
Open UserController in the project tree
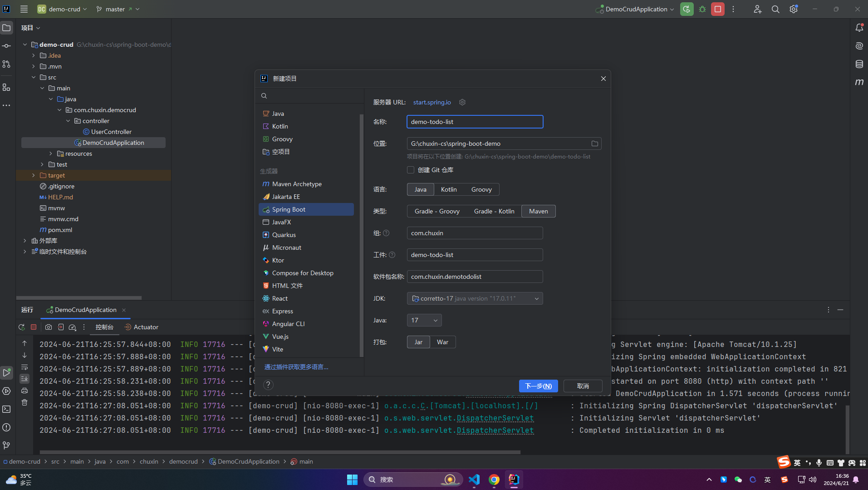click(x=111, y=132)
